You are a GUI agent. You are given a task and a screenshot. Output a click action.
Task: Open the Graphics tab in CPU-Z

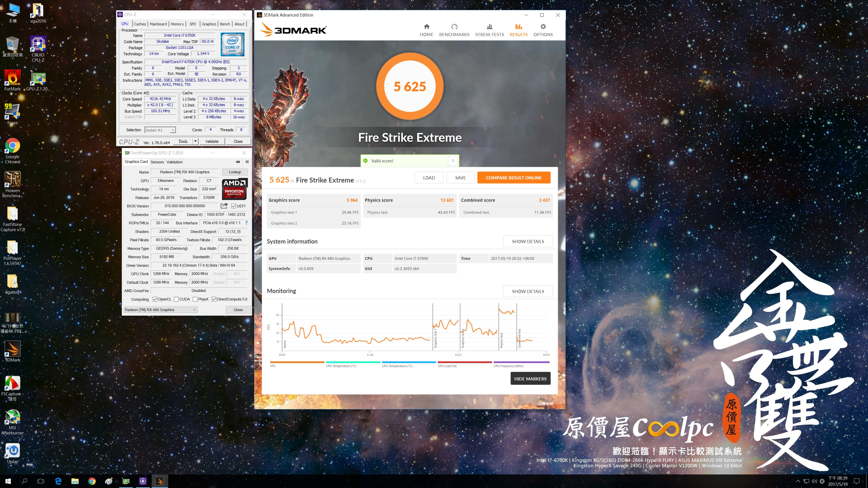(209, 24)
